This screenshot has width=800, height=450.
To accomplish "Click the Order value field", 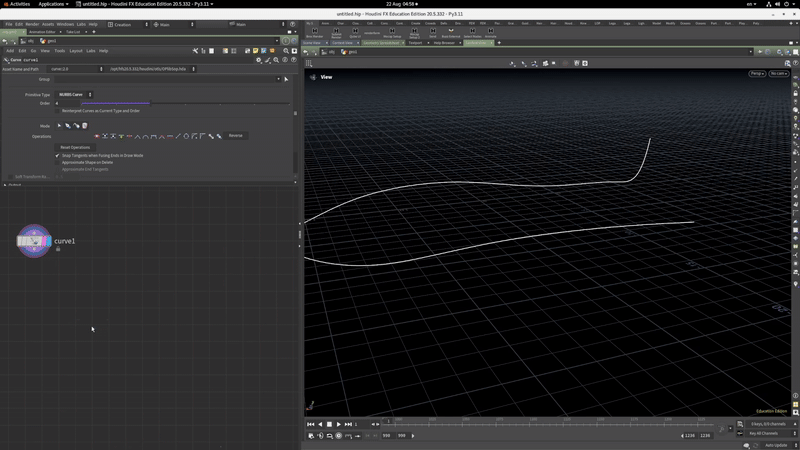I will [67, 104].
